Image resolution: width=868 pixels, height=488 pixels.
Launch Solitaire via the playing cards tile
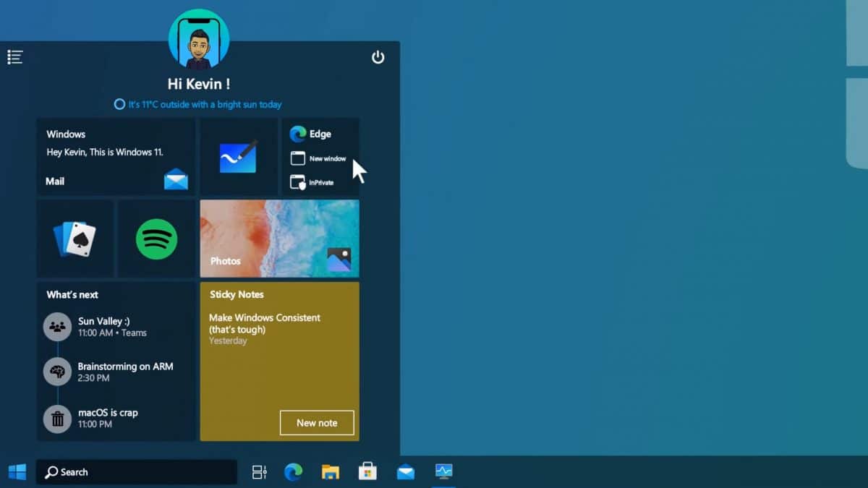[x=75, y=239]
